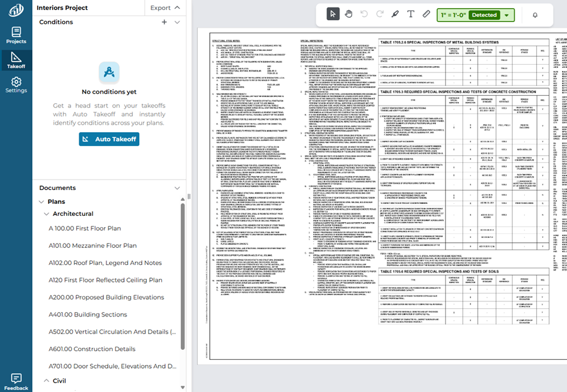Click the compass conditions illustration icon

pyautogui.click(x=109, y=72)
